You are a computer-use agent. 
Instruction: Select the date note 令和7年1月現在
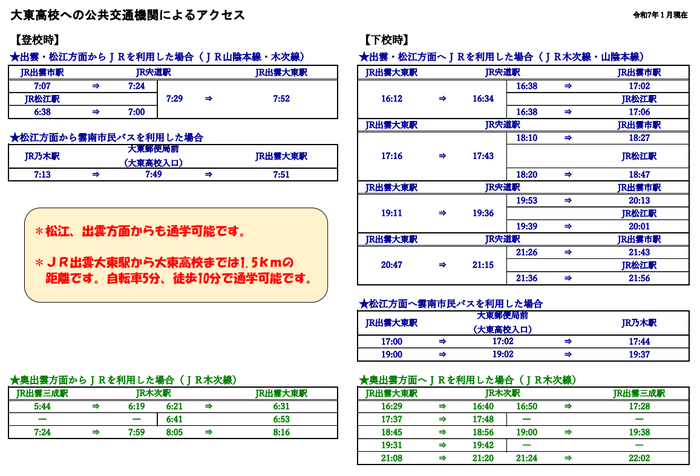pyautogui.click(x=660, y=15)
